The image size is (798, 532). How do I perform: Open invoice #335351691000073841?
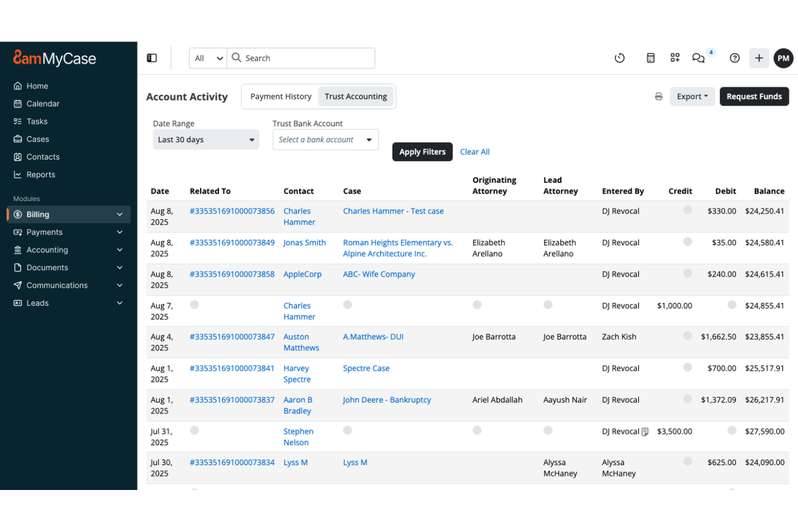(x=232, y=369)
